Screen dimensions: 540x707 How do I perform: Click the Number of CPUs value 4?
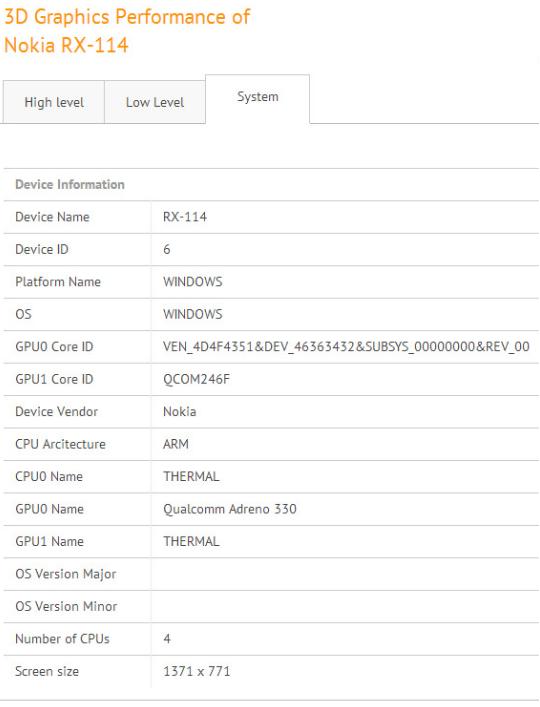click(167, 639)
